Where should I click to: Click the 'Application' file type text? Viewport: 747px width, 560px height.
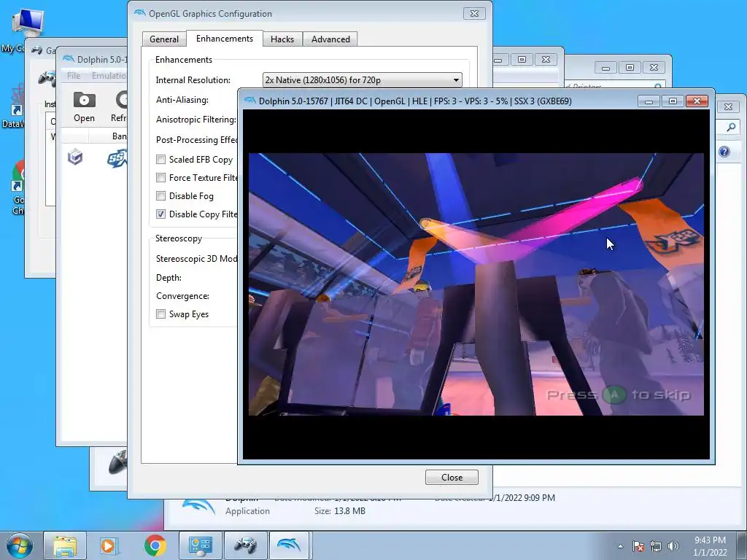[x=247, y=511]
